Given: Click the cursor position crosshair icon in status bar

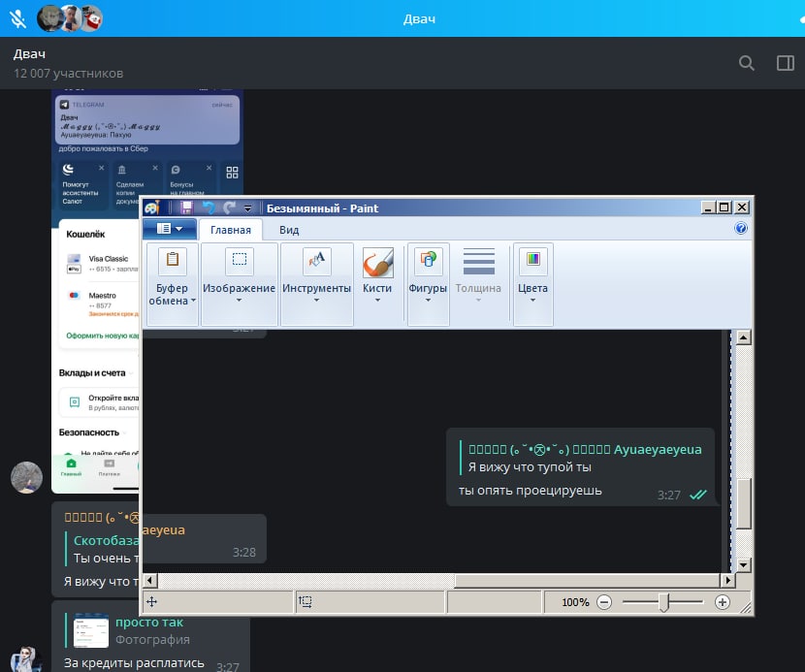Looking at the screenshot, I should coord(152,601).
